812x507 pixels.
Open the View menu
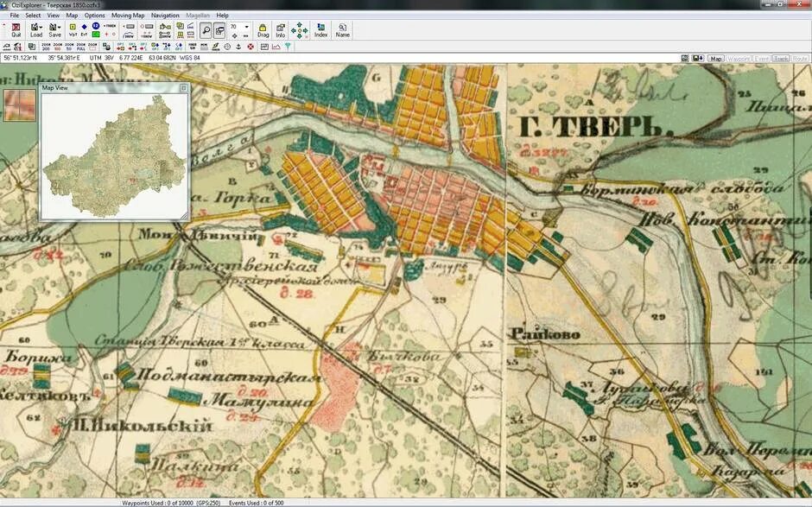pyautogui.click(x=54, y=16)
